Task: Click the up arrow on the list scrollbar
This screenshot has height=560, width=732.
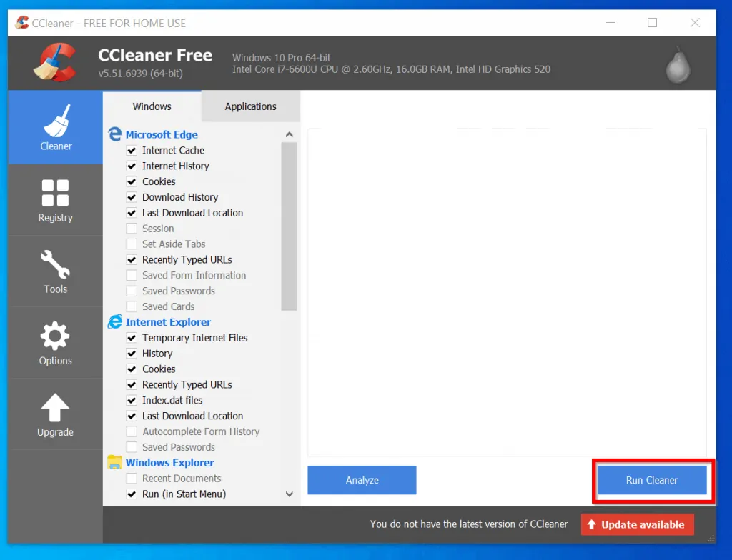Action: (x=289, y=134)
